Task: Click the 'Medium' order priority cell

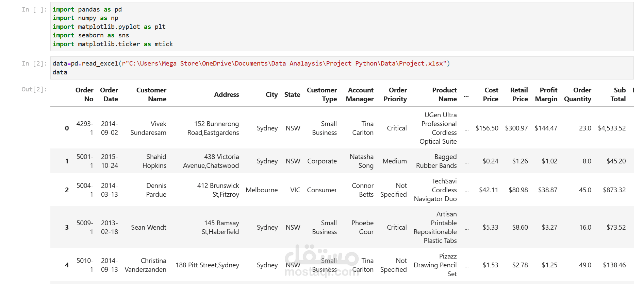Action: 395,161
